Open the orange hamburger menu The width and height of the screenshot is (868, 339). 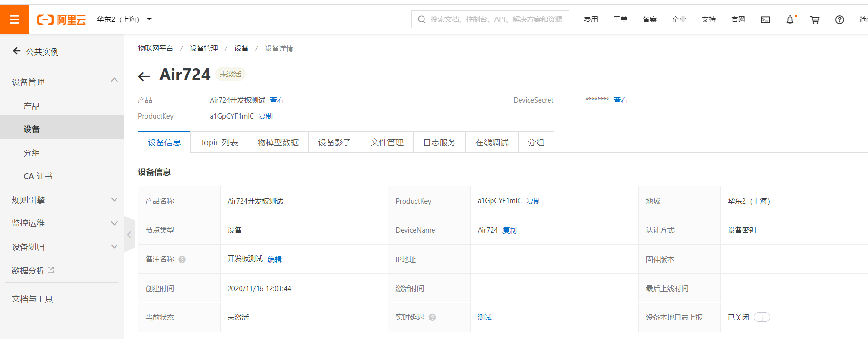pyautogui.click(x=15, y=19)
